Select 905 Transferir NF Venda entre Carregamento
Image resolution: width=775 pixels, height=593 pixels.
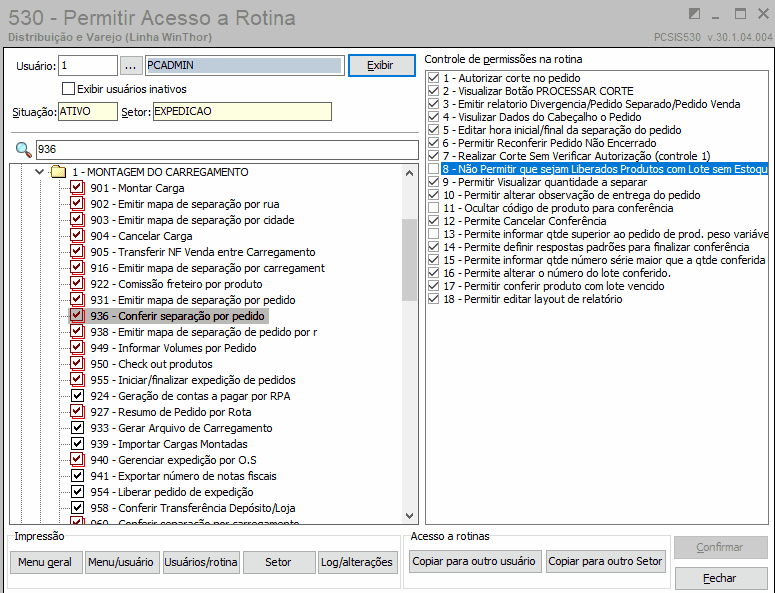[x=203, y=252]
